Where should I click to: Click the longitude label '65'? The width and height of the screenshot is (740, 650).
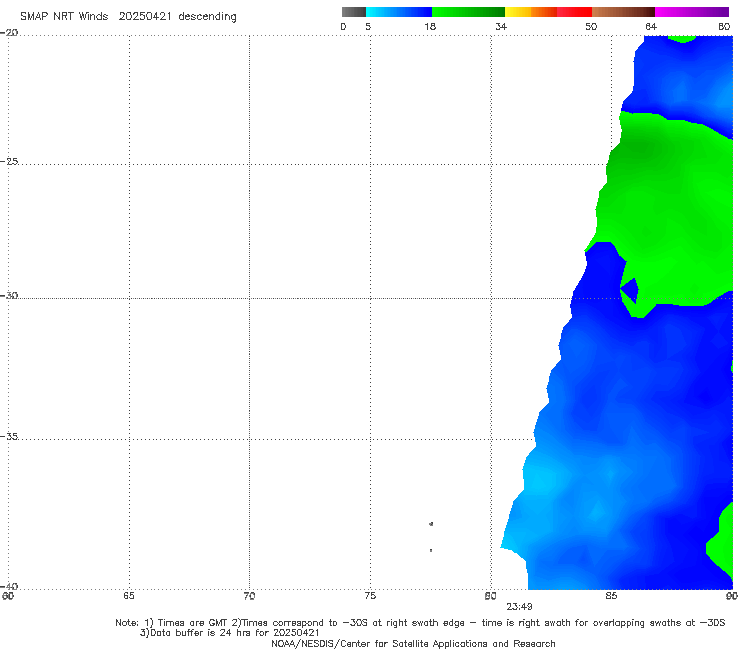click(128, 596)
